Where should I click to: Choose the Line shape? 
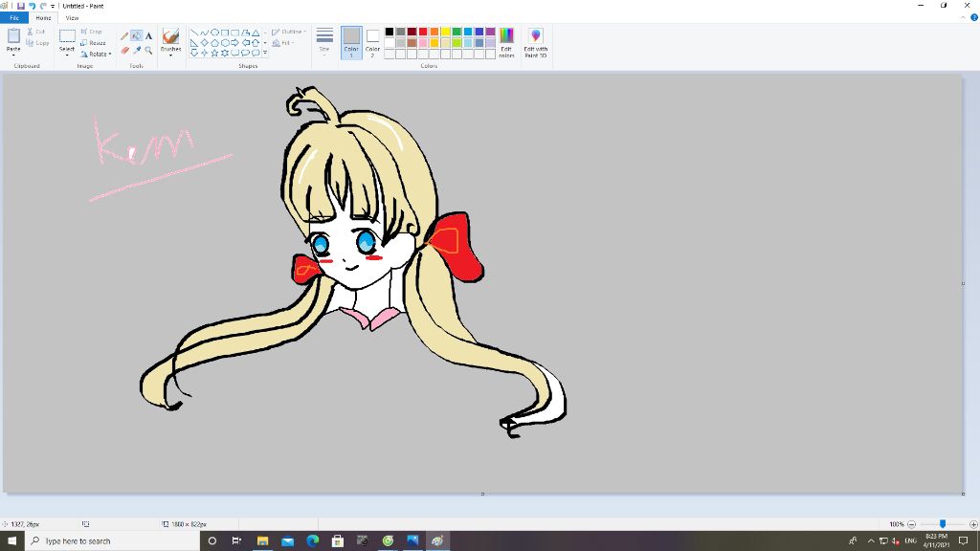[x=194, y=33]
